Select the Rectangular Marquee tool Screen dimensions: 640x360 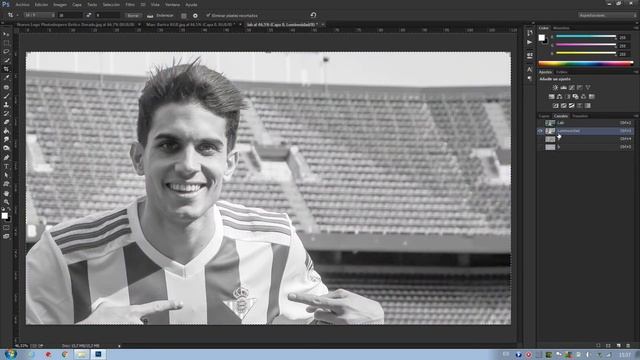coord(6,43)
